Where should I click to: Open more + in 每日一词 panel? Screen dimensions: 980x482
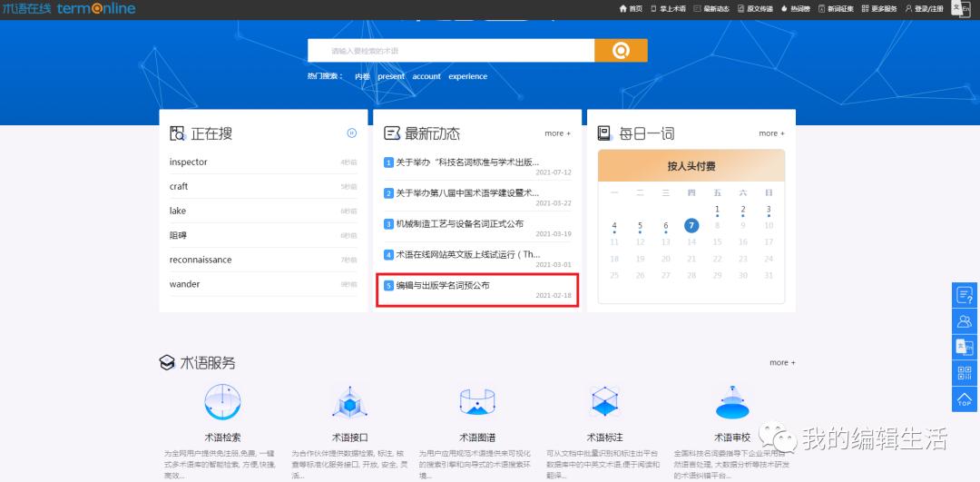pyautogui.click(x=772, y=133)
